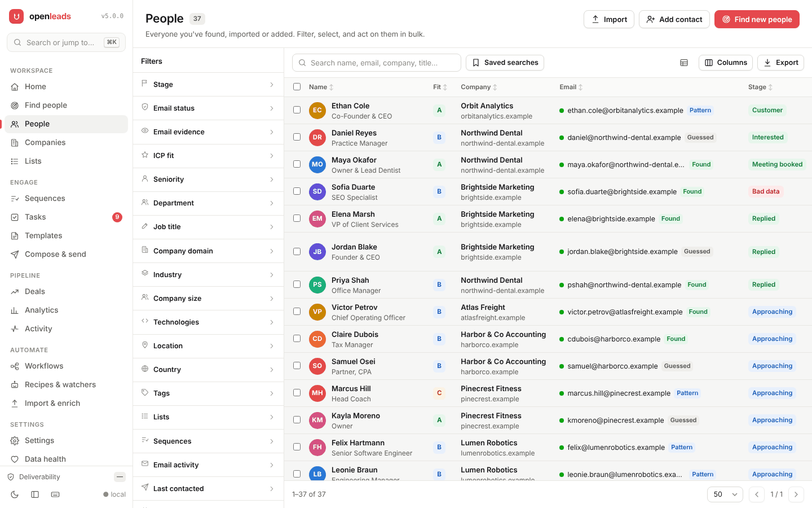
Task: Click Ethan Cole's EC avatar
Action: point(317,111)
